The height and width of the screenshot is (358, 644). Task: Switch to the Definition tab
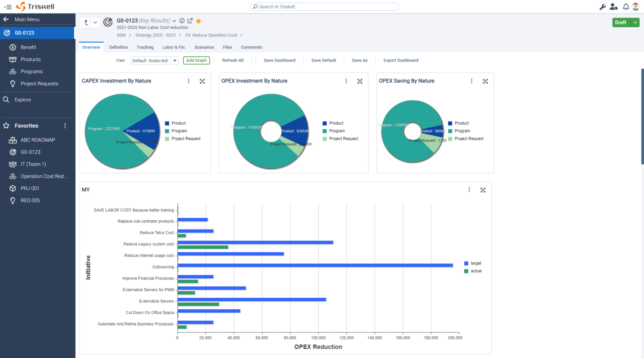118,47
